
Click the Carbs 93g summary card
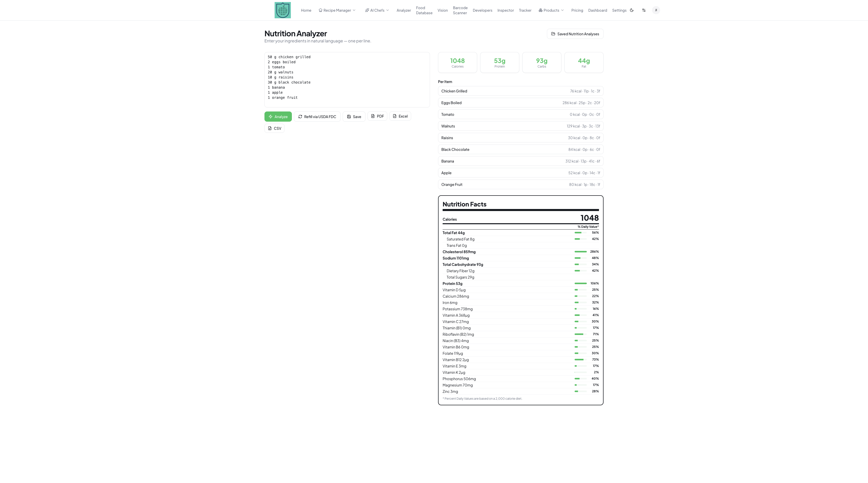coord(542,62)
